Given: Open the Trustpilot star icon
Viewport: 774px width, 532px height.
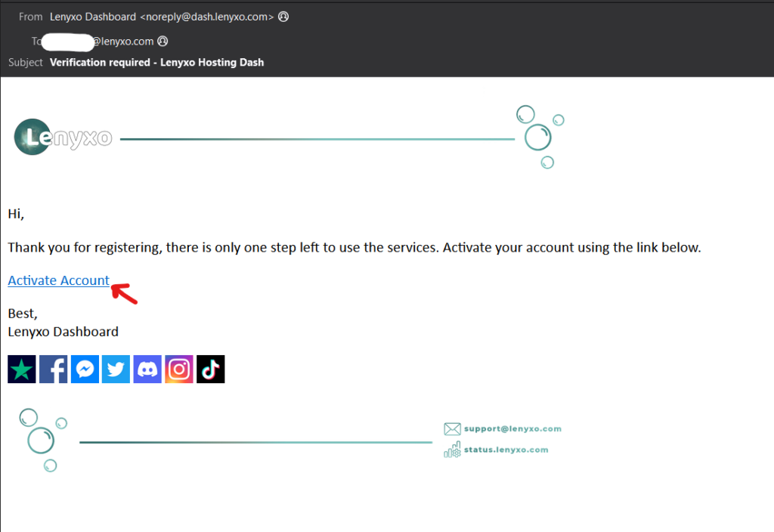Looking at the screenshot, I should tap(22, 369).
